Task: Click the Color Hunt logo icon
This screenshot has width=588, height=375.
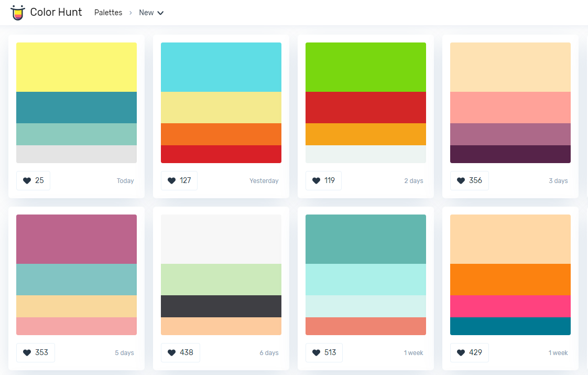Action: 18,13
